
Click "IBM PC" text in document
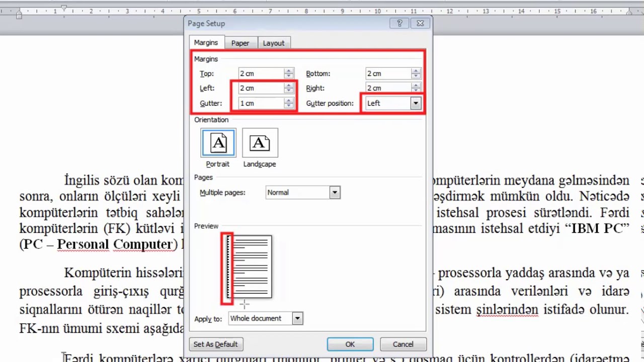[597, 228]
